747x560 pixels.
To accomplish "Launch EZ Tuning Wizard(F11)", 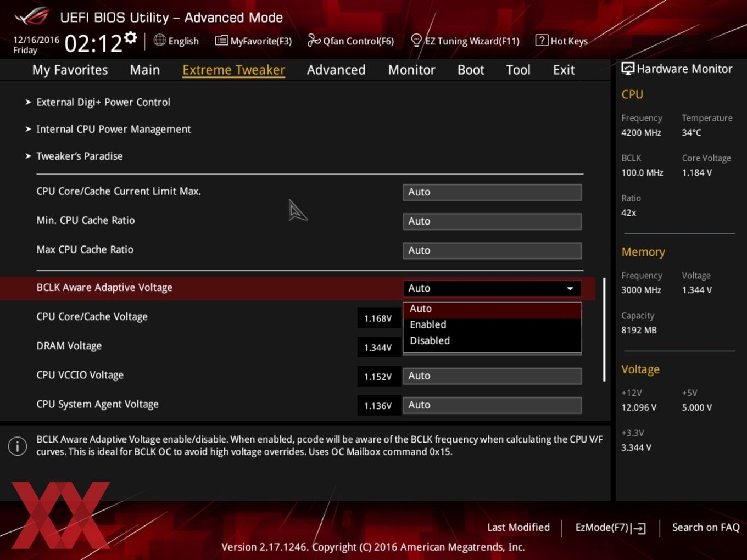I will point(465,41).
